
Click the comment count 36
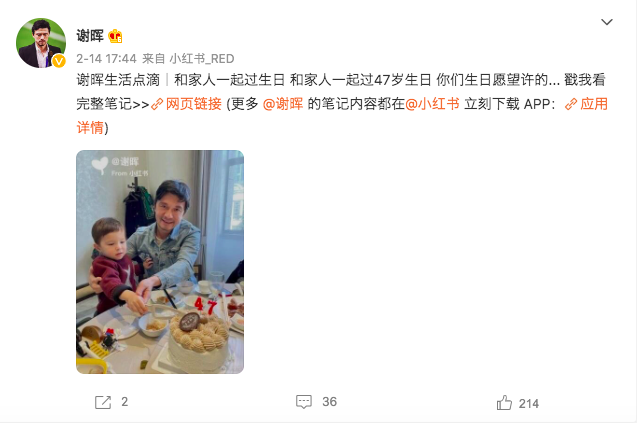(x=329, y=402)
